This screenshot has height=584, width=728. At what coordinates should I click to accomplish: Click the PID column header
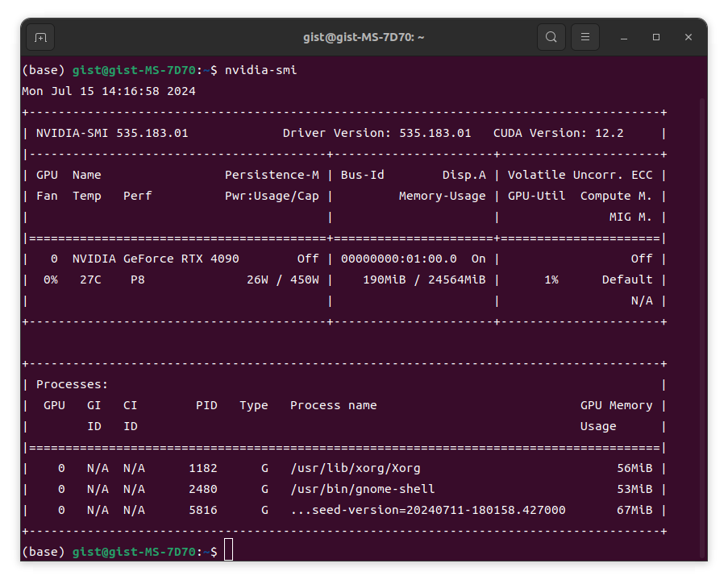pos(206,405)
